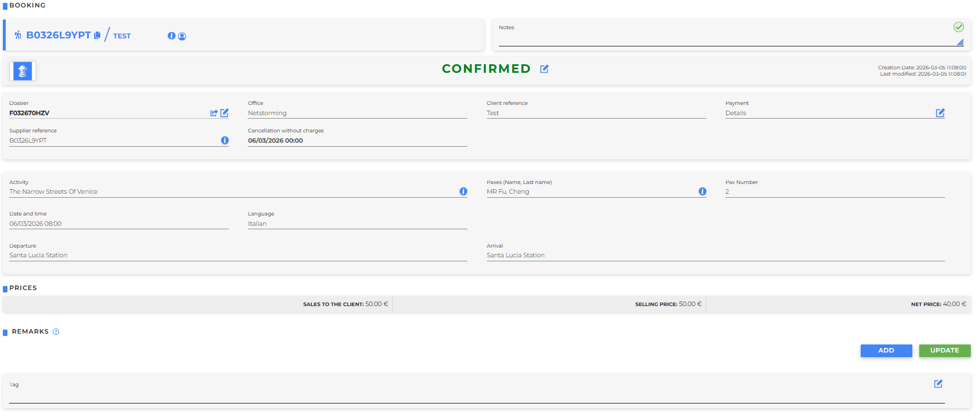980x419 pixels.
Task: Grab the Notes field resize handle
Action: pos(961,42)
